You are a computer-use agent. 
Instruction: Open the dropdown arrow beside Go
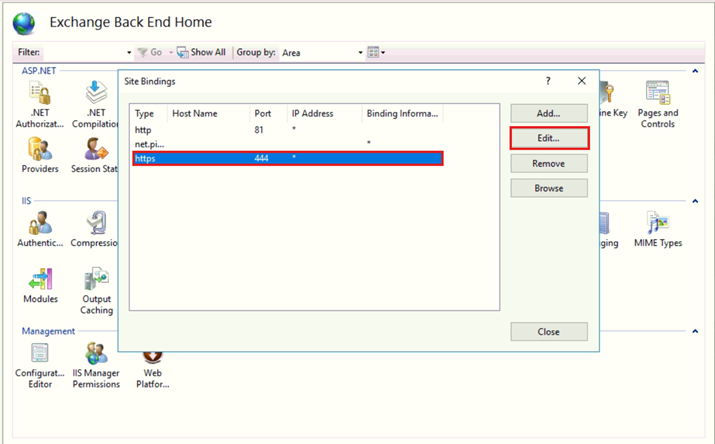pyautogui.click(x=171, y=53)
